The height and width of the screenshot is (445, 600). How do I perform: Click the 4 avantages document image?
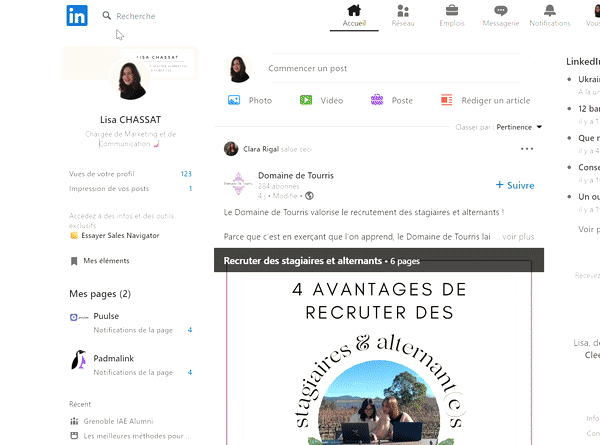click(x=379, y=359)
